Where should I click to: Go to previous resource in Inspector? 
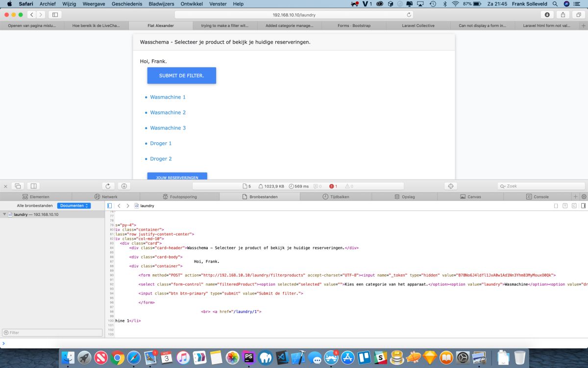tap(119, 206)
